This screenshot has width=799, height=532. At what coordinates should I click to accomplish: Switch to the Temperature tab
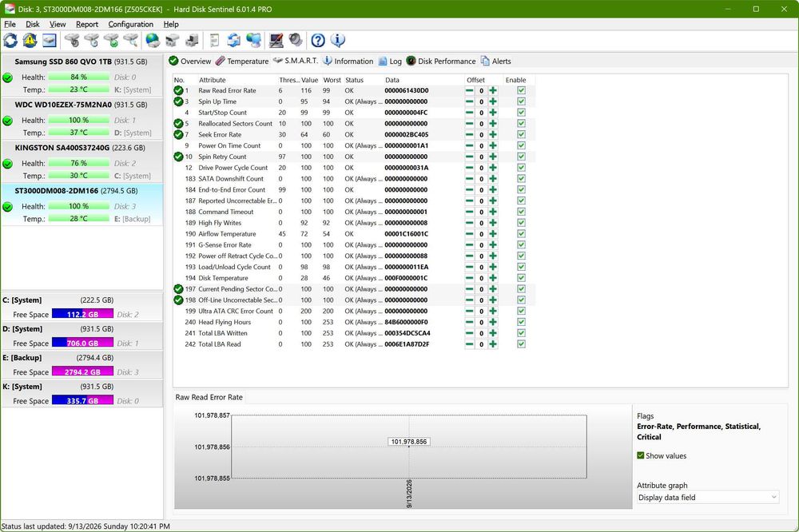[242, 62]
